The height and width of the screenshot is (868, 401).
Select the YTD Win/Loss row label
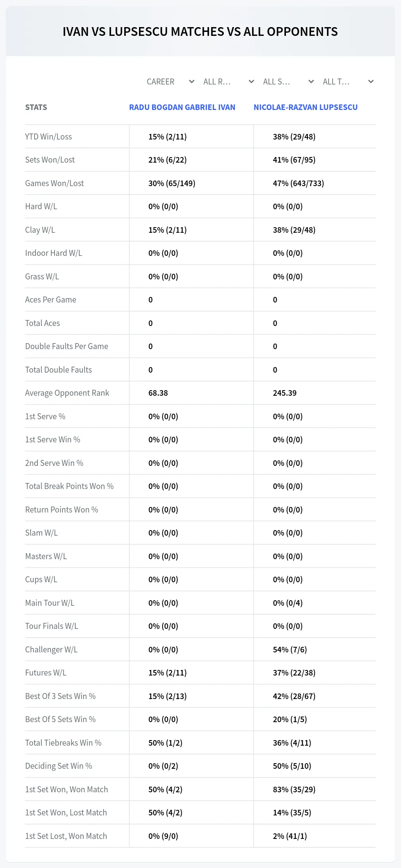coord(49,137)
